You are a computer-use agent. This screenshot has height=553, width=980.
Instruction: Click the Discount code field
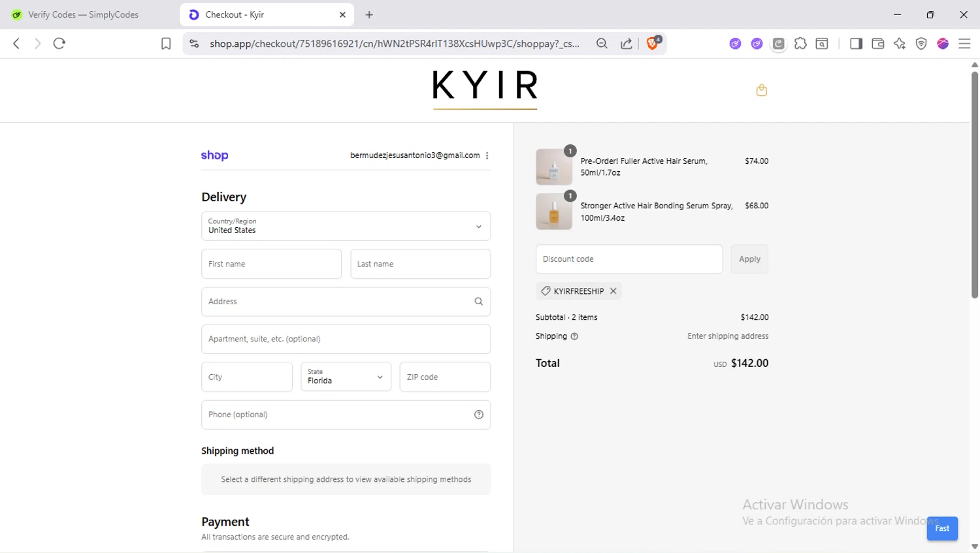[629, 259]
